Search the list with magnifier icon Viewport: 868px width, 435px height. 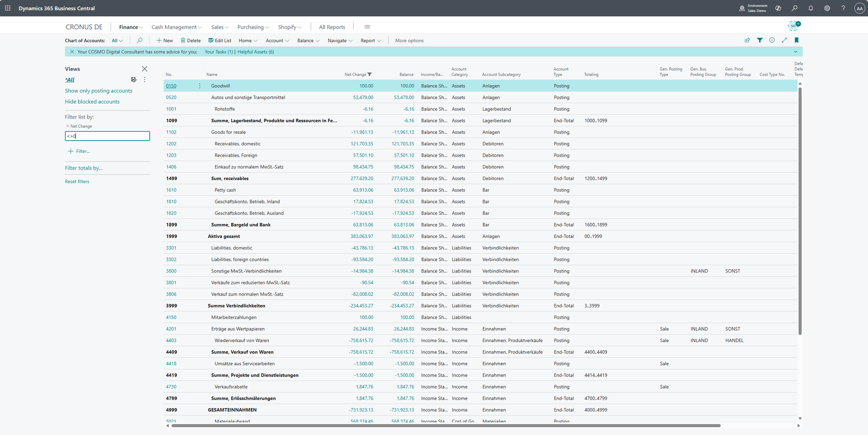click(x=139, y=40)
